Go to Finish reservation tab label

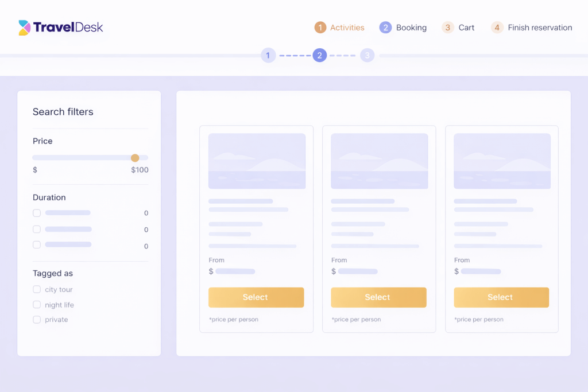(540, 28)
